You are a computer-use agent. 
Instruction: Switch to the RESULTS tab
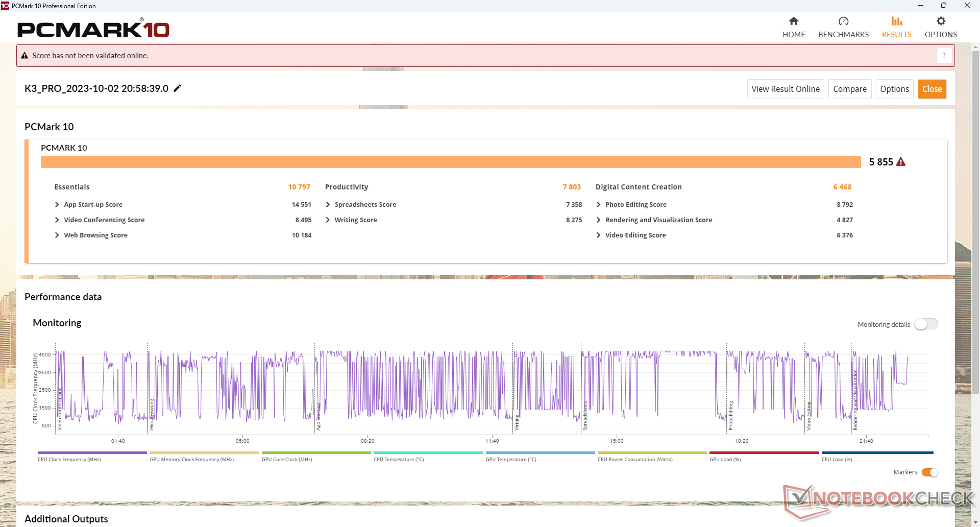896,28
